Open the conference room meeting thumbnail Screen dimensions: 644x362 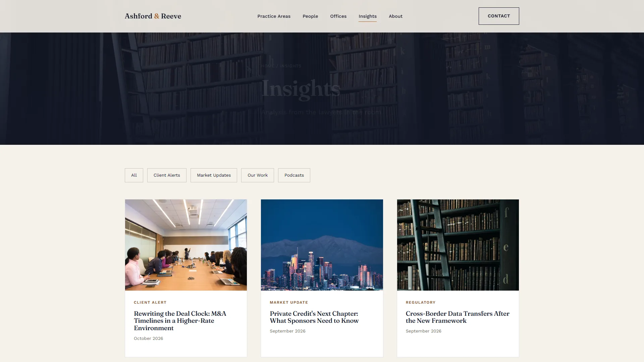pos(186,245)
